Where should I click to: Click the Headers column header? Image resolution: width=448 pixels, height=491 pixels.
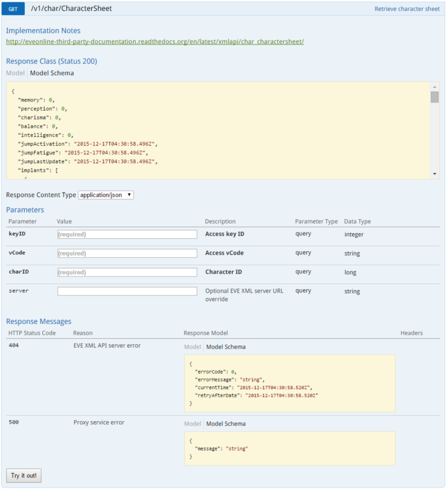(412, 333)
